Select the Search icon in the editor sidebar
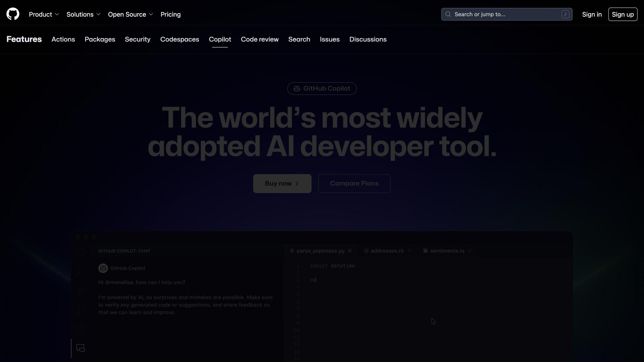644x362 pixels. pyautogui.click(x=80, y=272)
